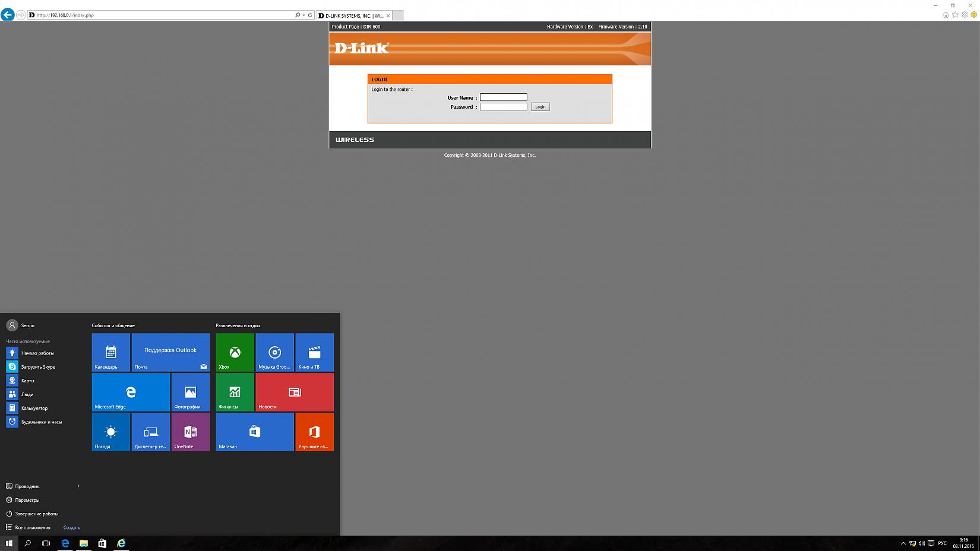Open the Погода weather tile
The image size is (980, 551).
[111, 432]
